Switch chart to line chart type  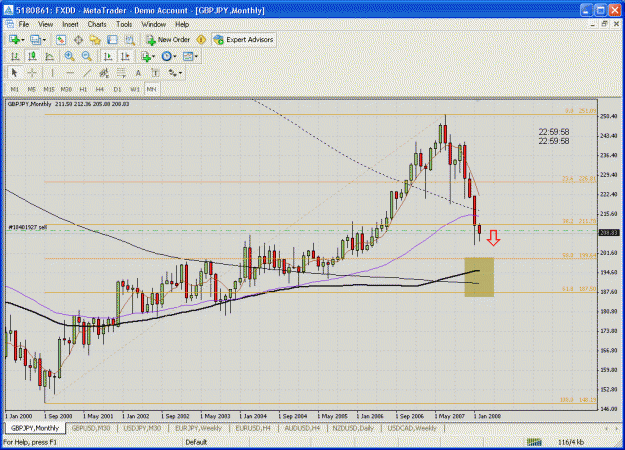49,56
